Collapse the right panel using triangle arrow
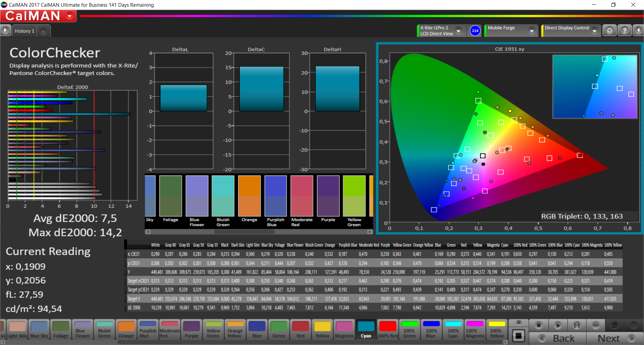Image resolution: width=644 pixels, height=345 pixels. [638, 30]
